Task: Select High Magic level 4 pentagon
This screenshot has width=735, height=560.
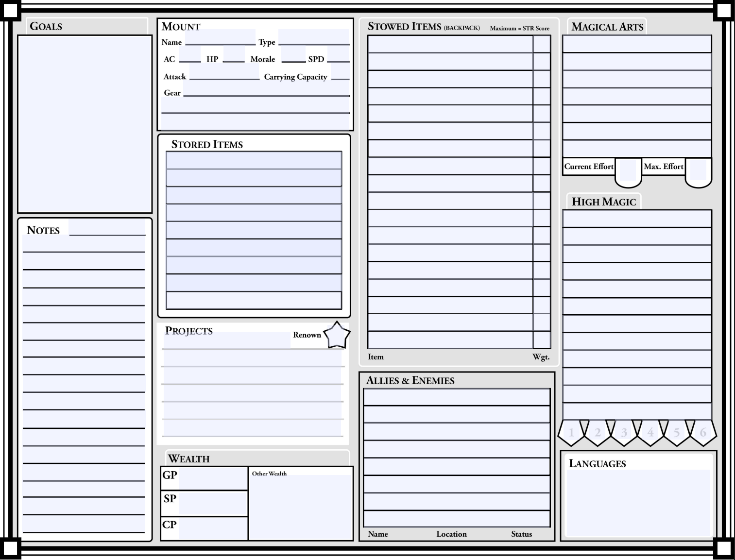Action: (x=650, y=432)
